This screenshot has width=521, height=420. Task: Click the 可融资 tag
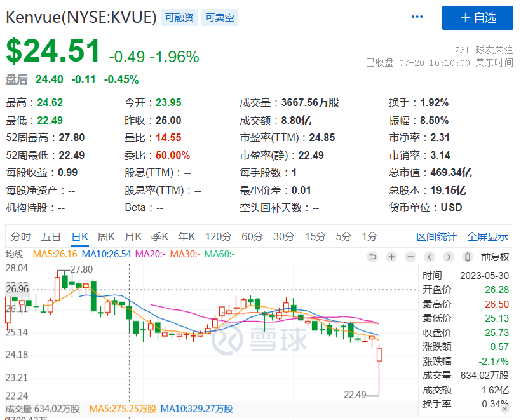click(179, 17)
